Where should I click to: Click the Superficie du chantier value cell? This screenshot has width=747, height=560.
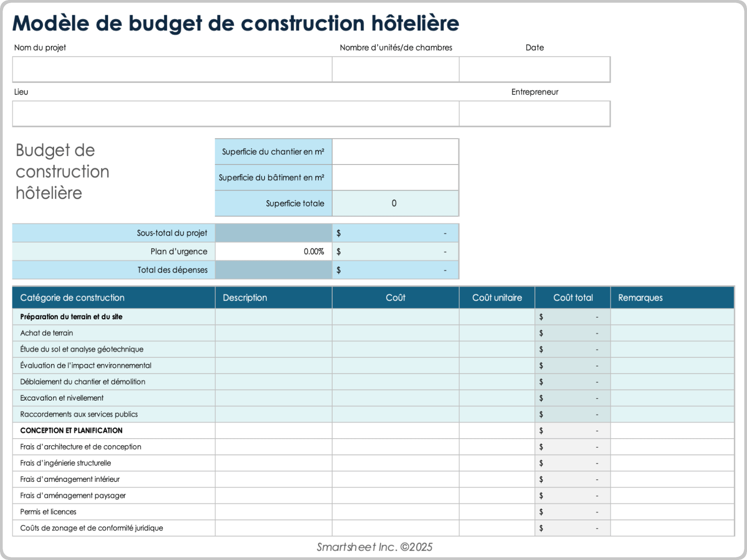(x=395, y=151)
